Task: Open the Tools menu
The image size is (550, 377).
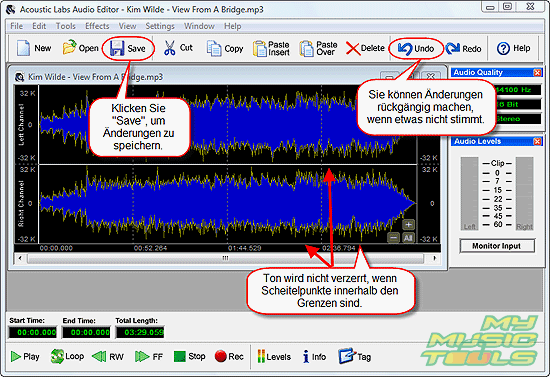Action: pos(66,26)
